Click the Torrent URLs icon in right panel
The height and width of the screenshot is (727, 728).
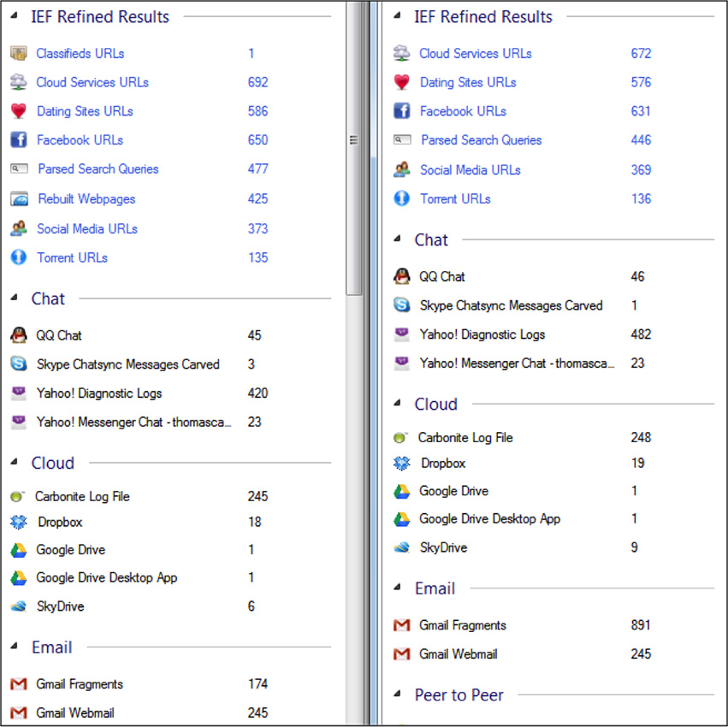coord(401,198)
